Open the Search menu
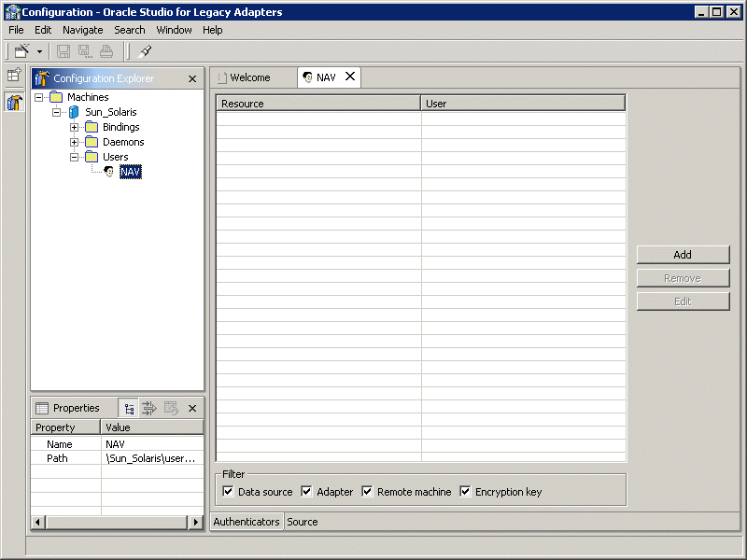 pos(130,30)
